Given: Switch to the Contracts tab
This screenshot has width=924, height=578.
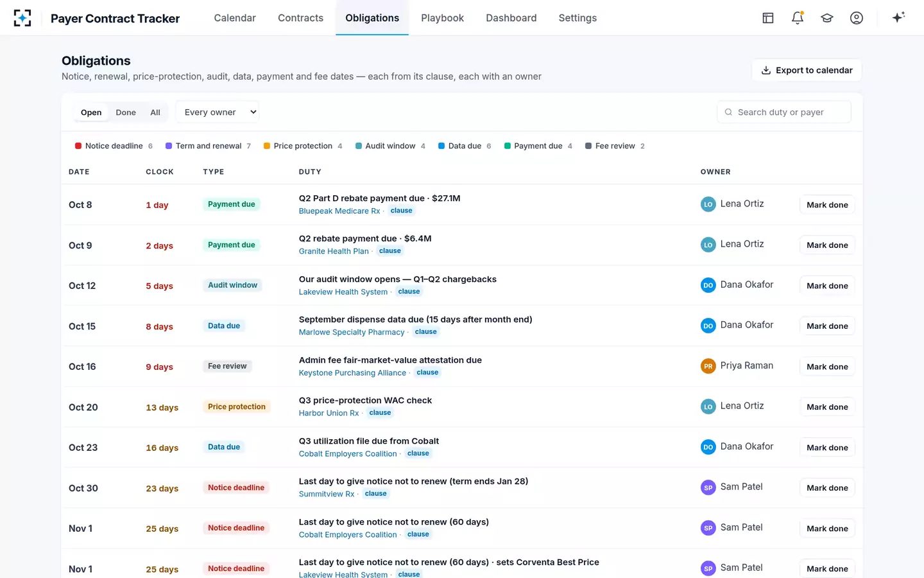Looking at the screenshot, I should coord(300,18).
